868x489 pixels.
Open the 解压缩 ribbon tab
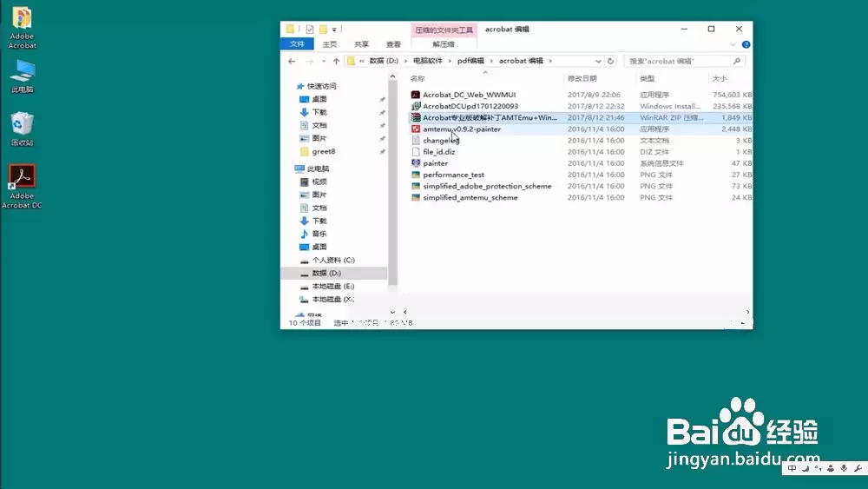coord(444,44)
